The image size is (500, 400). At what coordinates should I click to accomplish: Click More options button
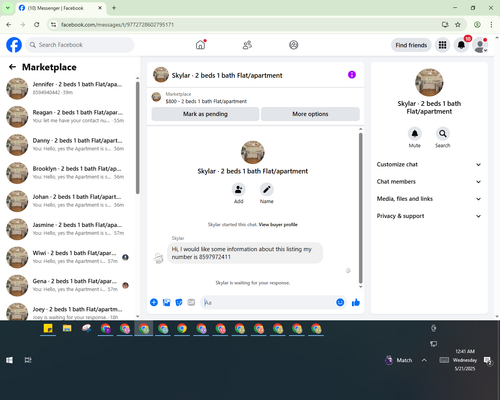pyautogui.click(x=310, y=114)
